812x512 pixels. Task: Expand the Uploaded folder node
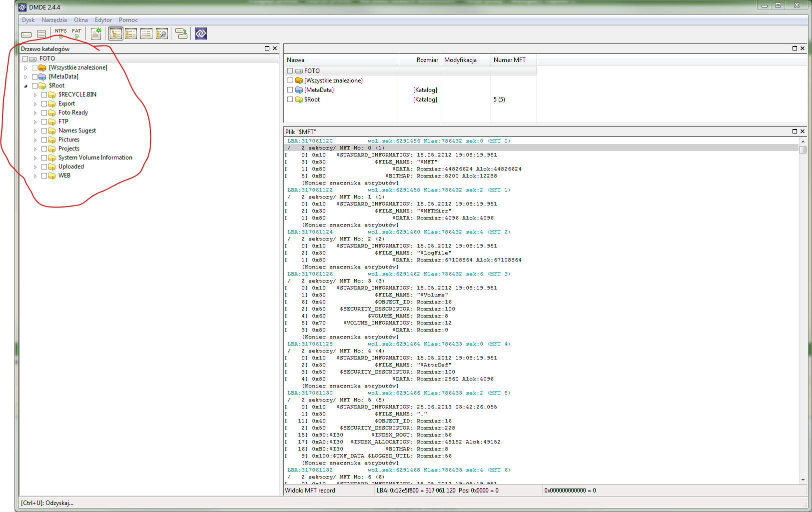[35, 167]
